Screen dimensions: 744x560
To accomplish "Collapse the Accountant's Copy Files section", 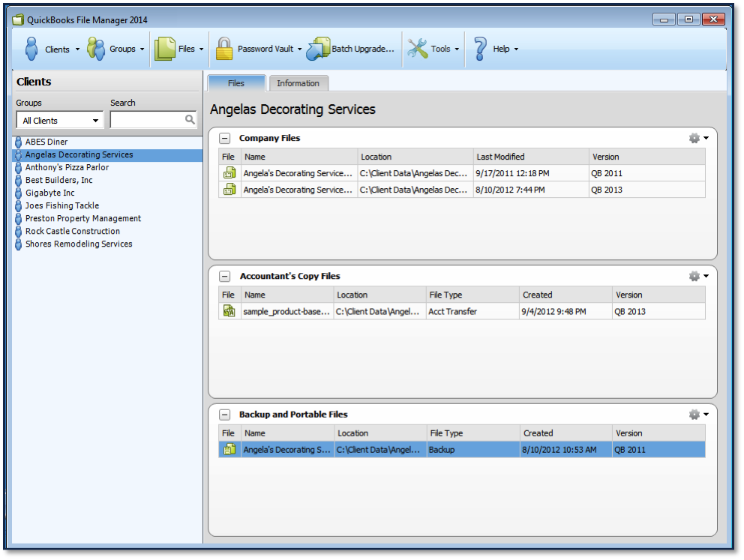I will pyautogui.click(x=224, y=276).
